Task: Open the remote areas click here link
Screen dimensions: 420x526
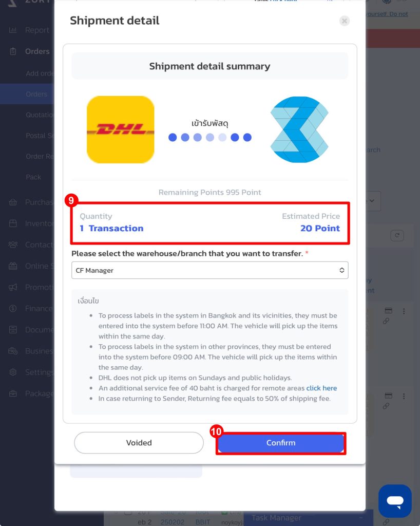Action: 321,388
